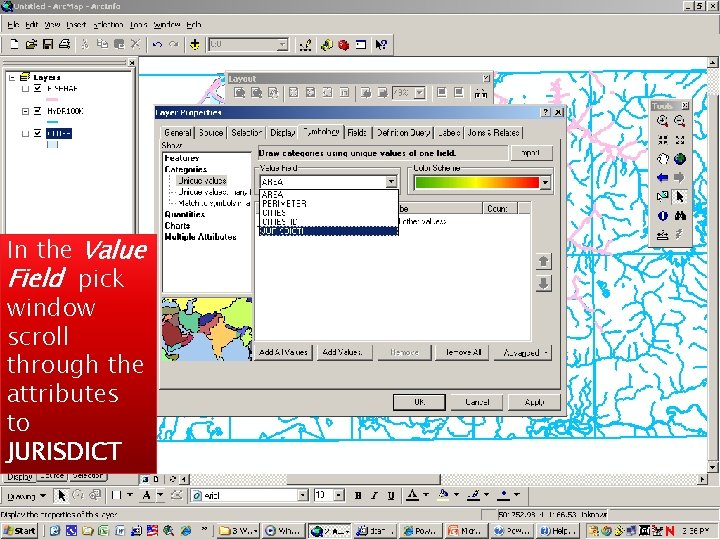
Task: Select the Zoom Out tool
Action: pyautogui.click(x=680, y=121)
